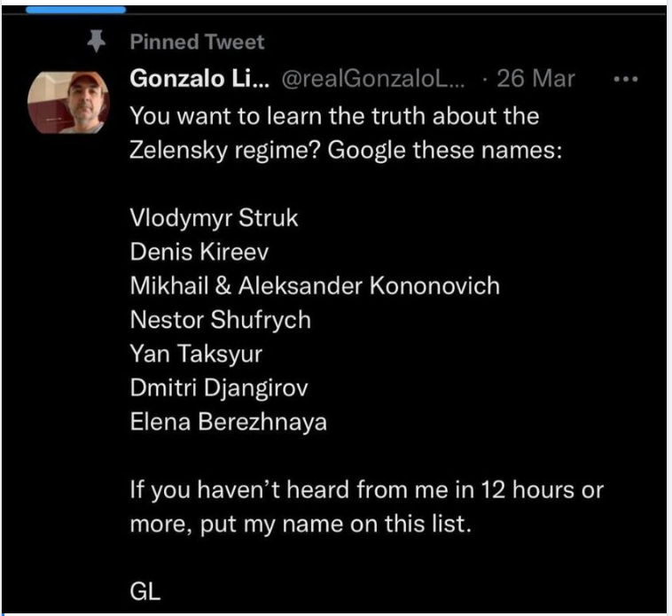This screenshot has width=672, height=616.
Task: Click the pin icon above the tweet
Action: pyautogui.click(x=98, y=41)
